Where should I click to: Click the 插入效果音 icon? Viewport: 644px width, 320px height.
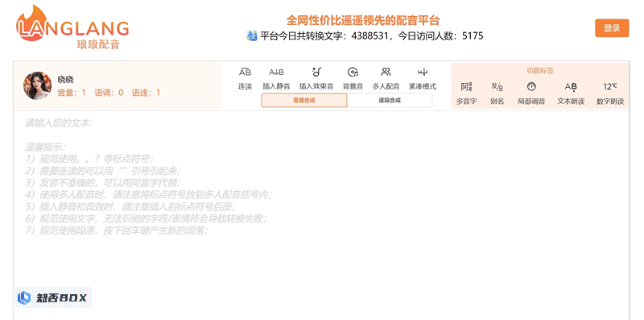coord(316,73)
